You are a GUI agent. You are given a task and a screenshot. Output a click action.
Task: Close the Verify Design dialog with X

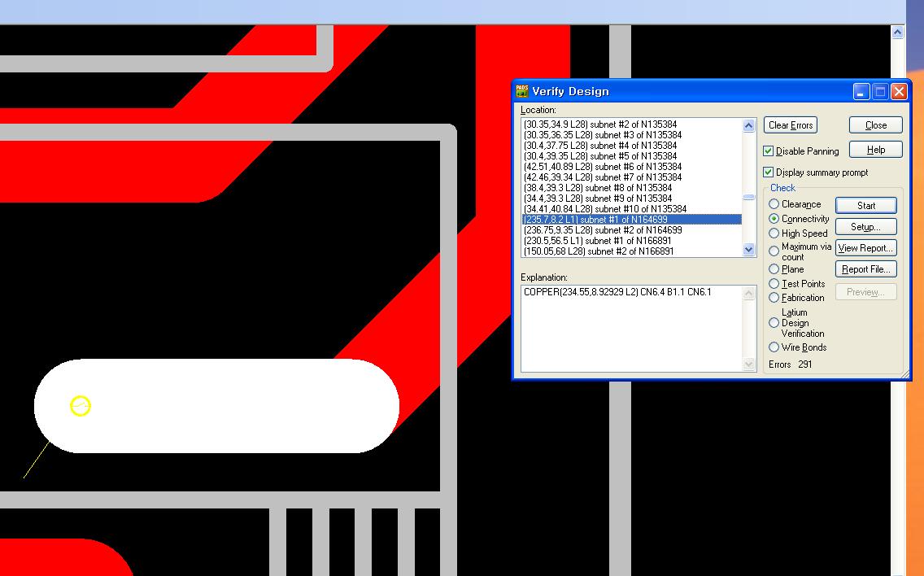(x=899, y=92)
